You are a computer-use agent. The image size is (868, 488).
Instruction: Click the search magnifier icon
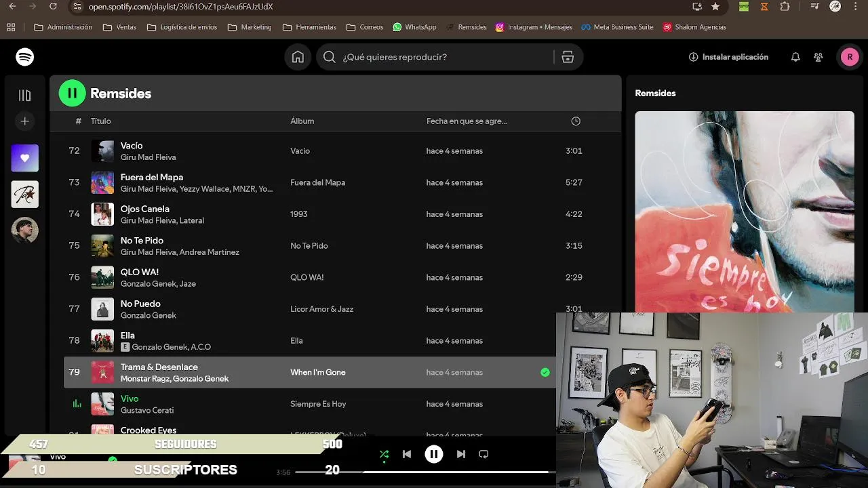click(x=330, y=57)
